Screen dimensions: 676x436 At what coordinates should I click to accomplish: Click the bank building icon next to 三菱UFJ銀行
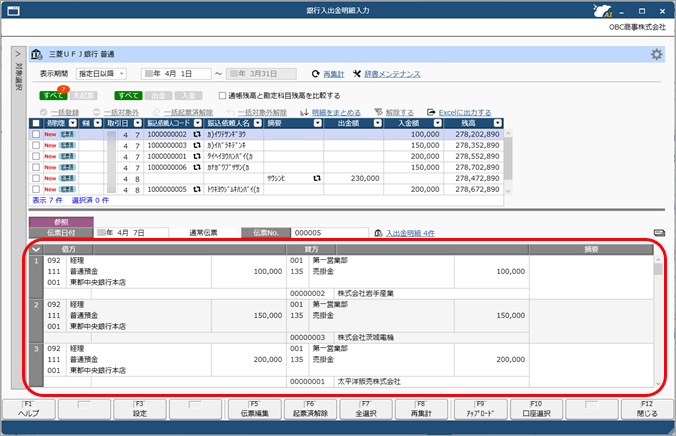click(x=37, y=54)
